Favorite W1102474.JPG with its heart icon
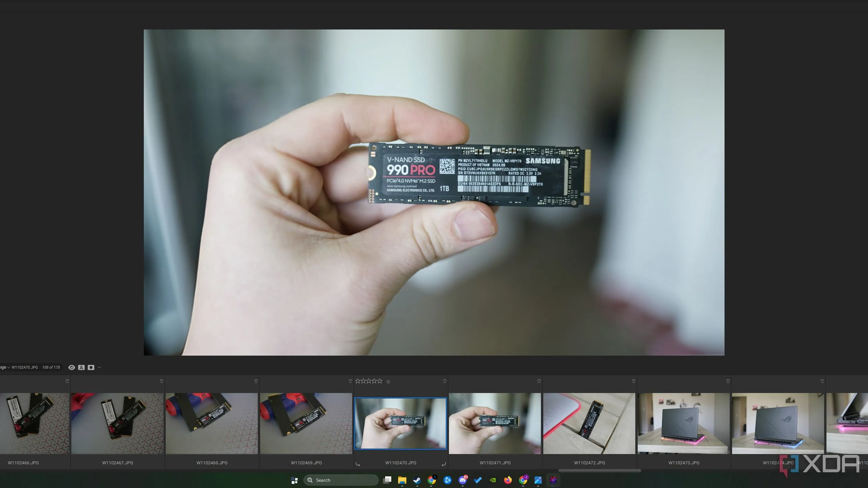Viewport: 868px width, 488px height. pyautogui.click(x=822, y=381)
